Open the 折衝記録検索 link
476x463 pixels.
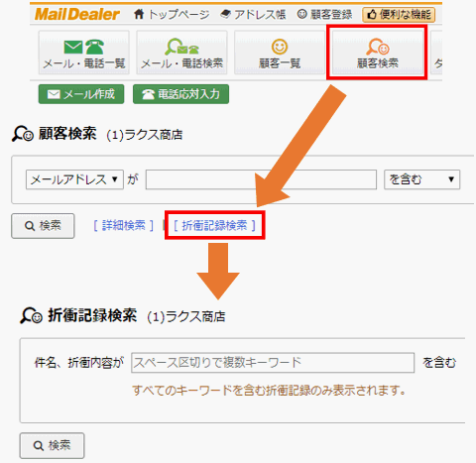(214, 226)
